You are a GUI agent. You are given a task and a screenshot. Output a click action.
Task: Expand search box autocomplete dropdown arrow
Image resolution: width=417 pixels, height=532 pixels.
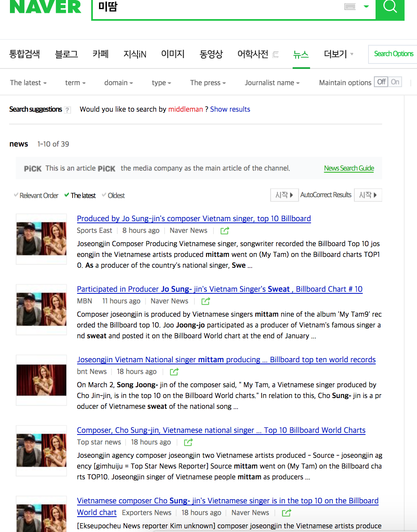click(x=366, y=6)
